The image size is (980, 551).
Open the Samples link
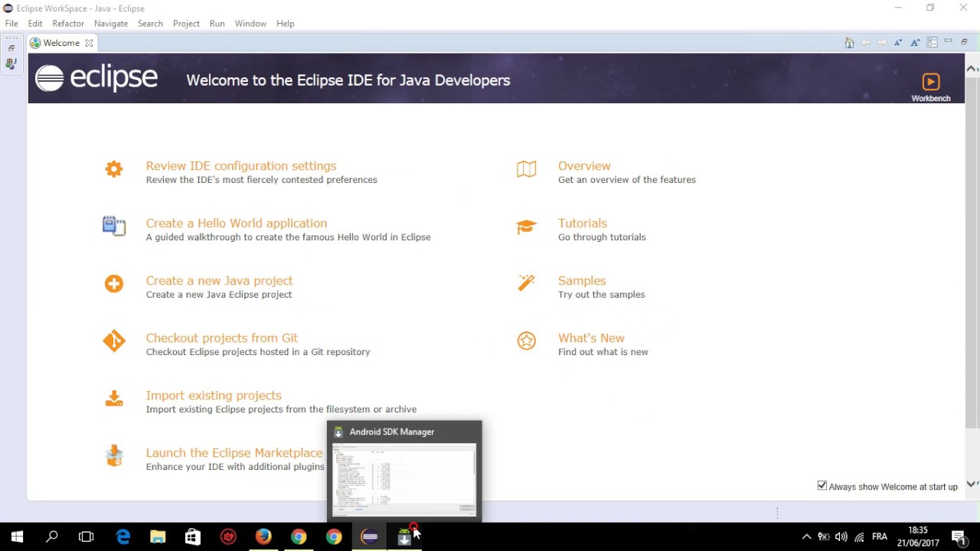click(582, 281)
